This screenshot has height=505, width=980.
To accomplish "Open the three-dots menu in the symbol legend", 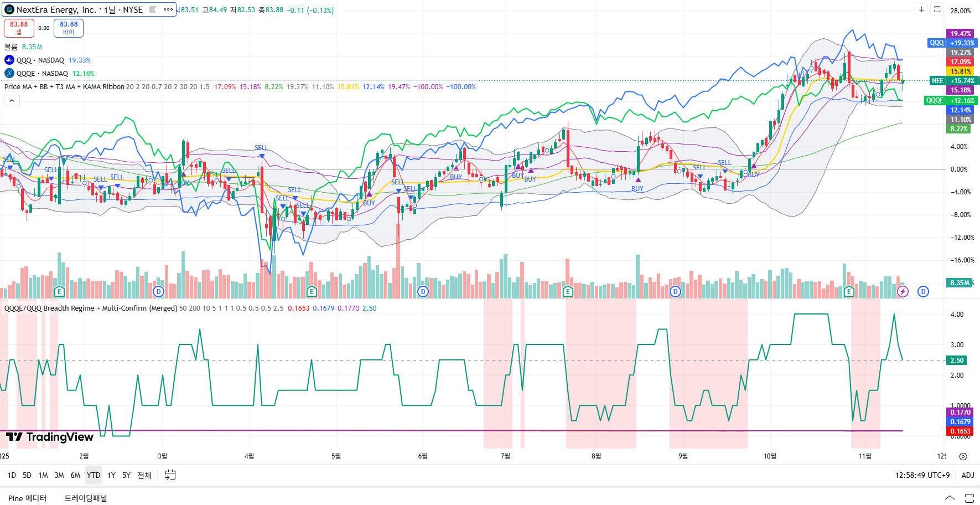I will point(168,9).
